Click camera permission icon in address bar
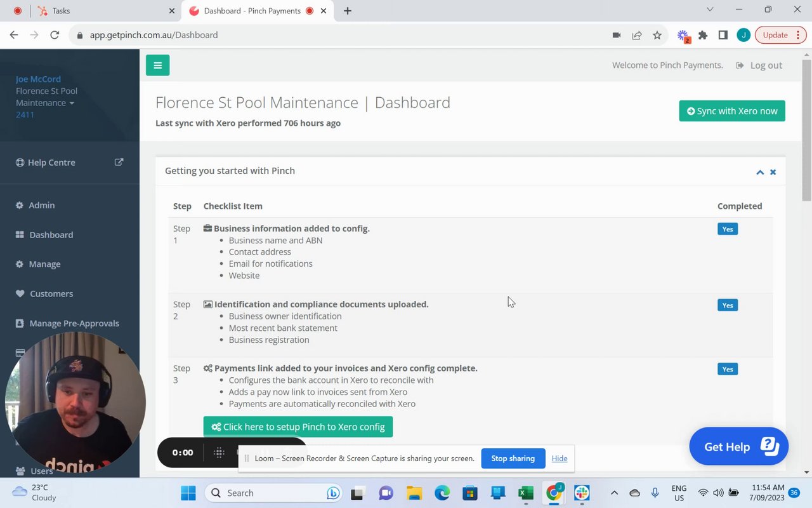 tap(616, 35)
